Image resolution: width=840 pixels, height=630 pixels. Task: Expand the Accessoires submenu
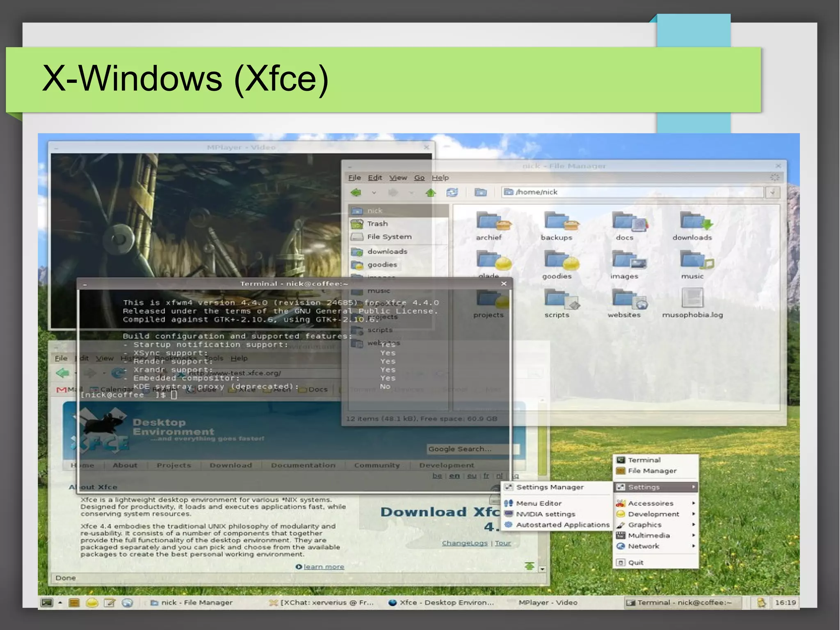(x=655, y=503)
